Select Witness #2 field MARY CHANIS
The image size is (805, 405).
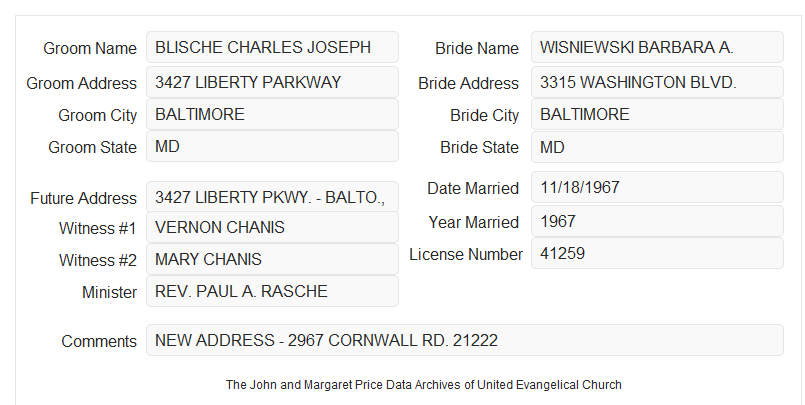pyautogui.click(x=272, y=259)
